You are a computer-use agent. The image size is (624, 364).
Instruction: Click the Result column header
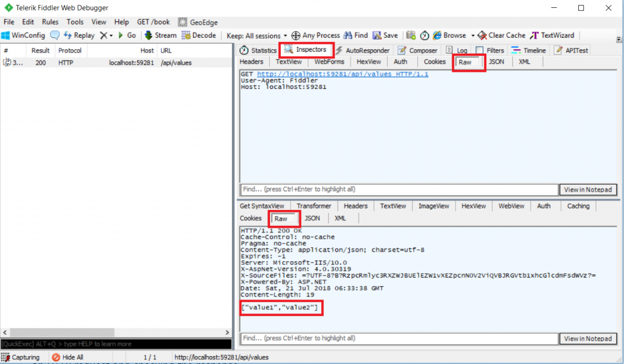click(x=41, y=51)
